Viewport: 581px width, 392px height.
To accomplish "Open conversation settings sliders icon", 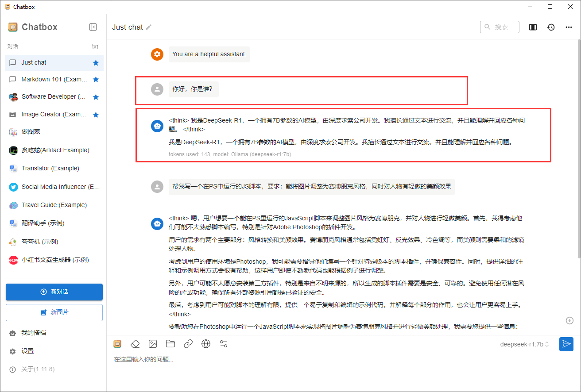I will 224,344.
